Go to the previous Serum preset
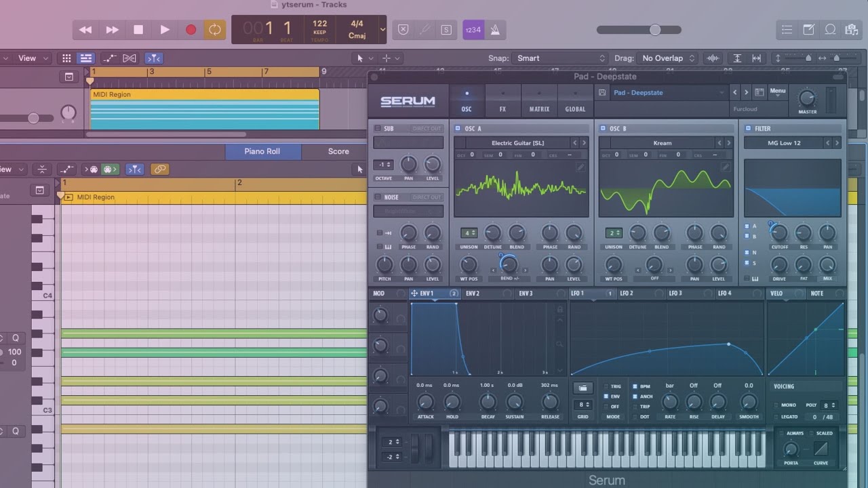 tap(734, 92)
